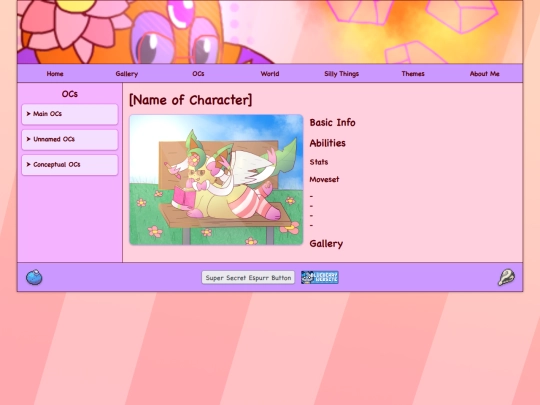The height and width of the screenshot is (405, 540).
Task: Open the Gallery nav link
Action: click(x=127, y=74)
